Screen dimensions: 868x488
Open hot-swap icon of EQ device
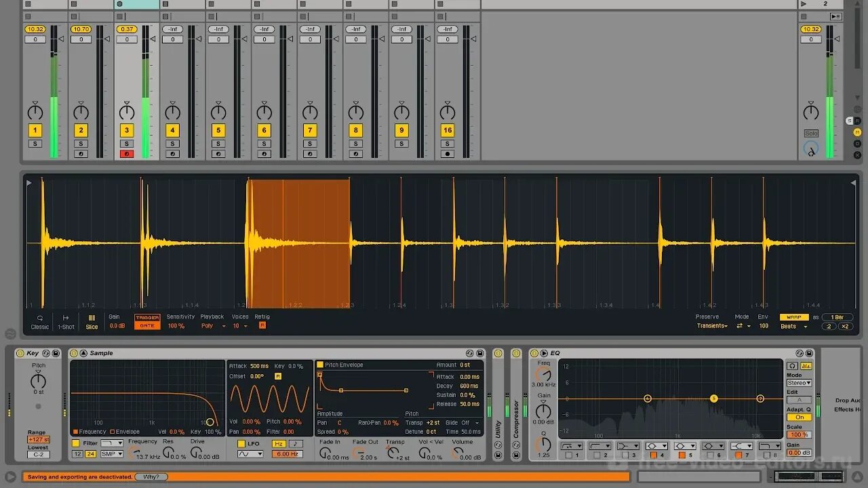click(x=799, y=353)
